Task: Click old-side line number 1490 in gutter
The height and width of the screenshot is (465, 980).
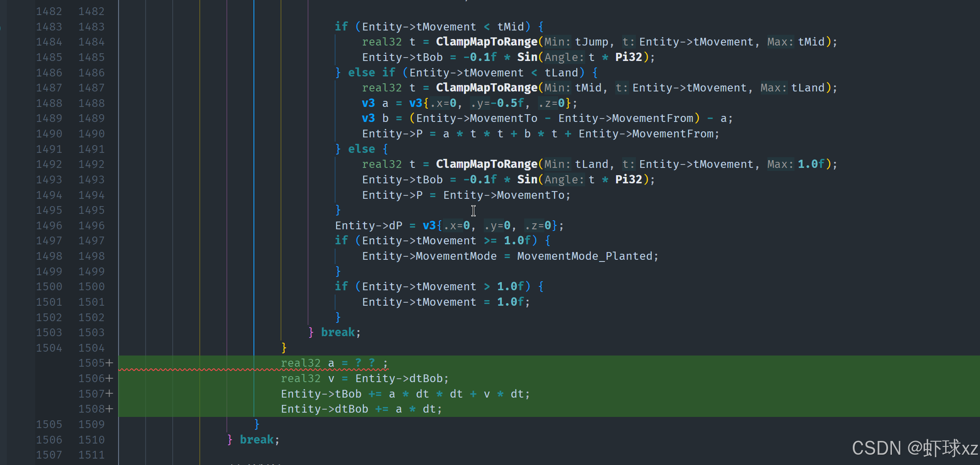Action: (49, 134)
